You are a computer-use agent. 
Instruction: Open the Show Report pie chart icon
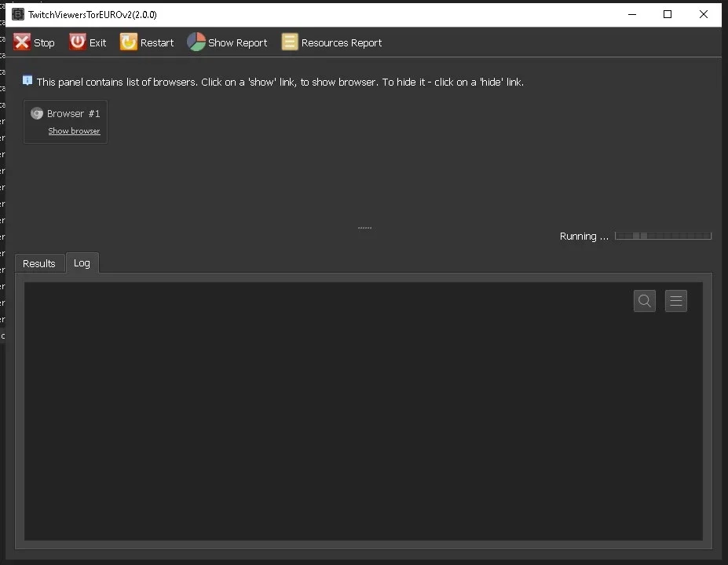[x=196, y=42]
